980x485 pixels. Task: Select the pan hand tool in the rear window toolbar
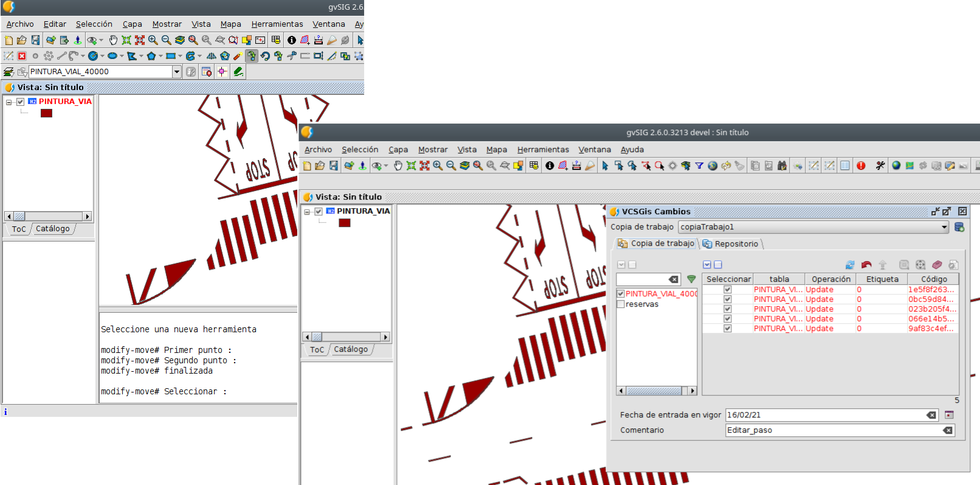pos(113,40)
